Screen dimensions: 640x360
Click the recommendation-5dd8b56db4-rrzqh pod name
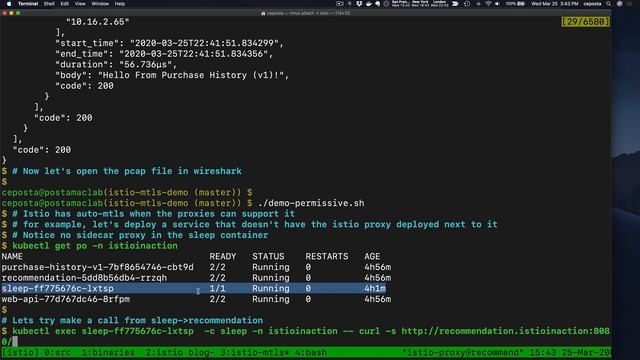(84, 278)
